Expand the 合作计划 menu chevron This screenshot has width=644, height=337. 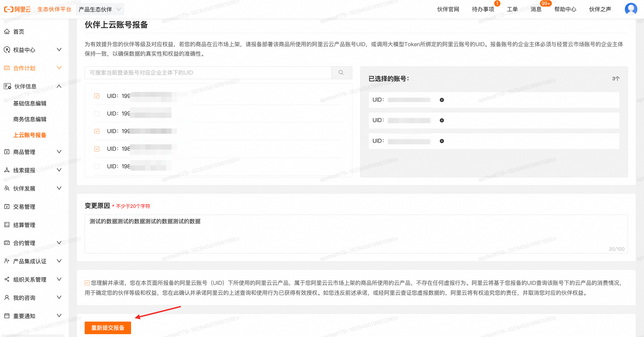[59, 68]
